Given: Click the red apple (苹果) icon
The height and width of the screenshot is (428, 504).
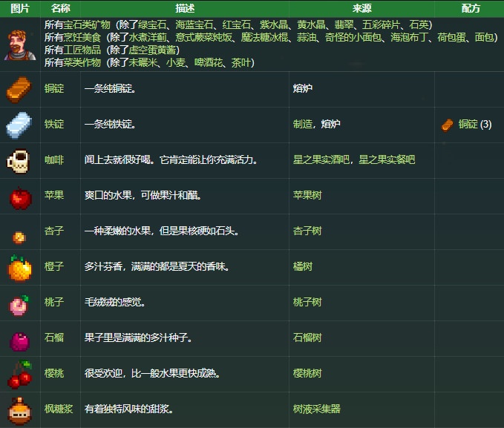Looking at the screenshot, I should [20, 197].
